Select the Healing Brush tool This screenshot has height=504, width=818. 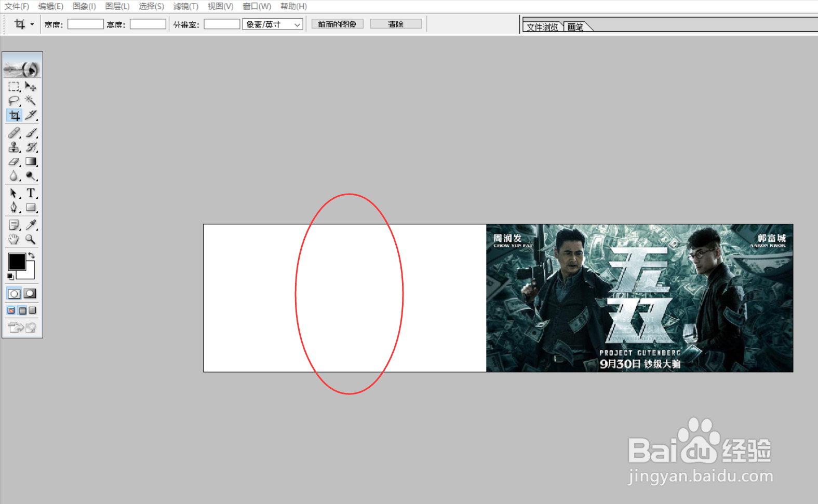(14, 133)
